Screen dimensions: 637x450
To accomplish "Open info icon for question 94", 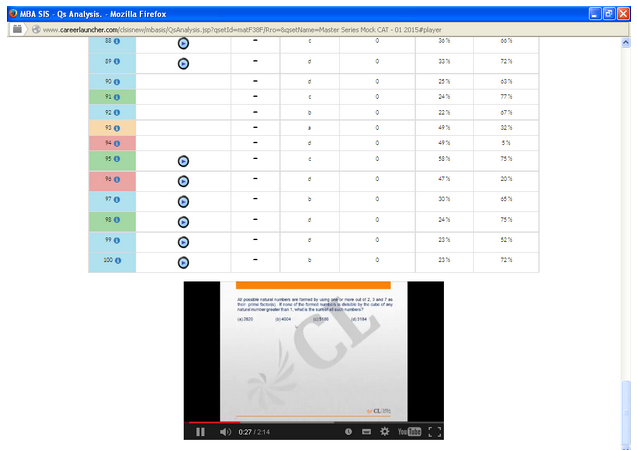I will [x=117, y=143].
